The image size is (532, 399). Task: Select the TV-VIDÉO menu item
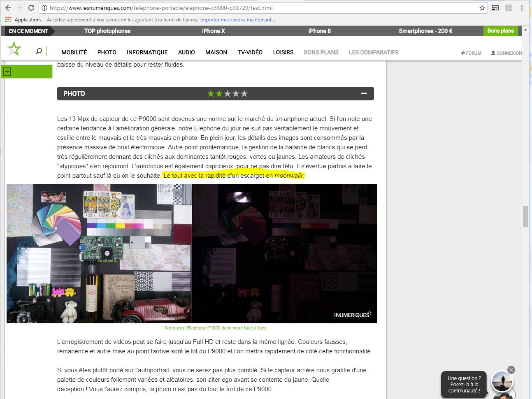pyautogui.click(x=250, y=52)
